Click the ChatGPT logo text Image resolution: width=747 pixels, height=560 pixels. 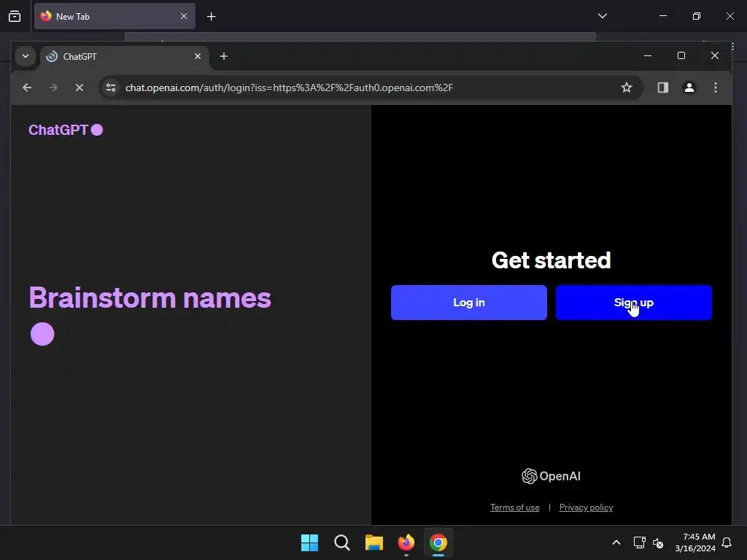pos(58,130)
